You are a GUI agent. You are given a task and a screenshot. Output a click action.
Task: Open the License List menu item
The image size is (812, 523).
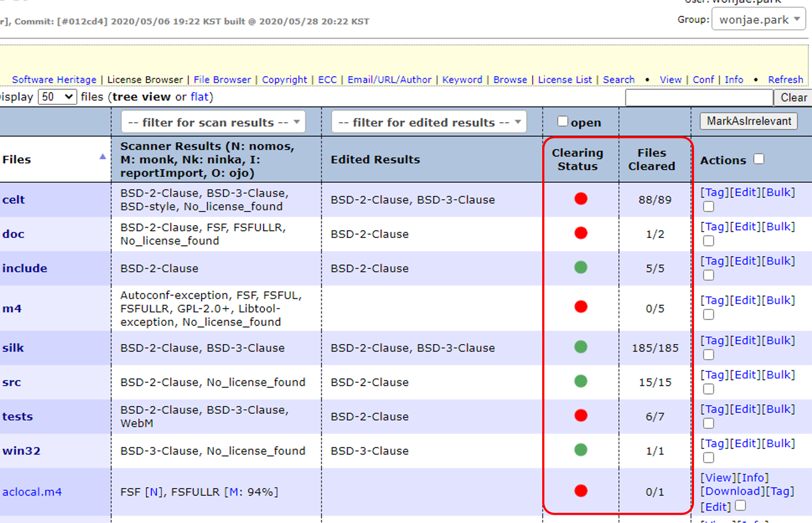coord(565,79)
